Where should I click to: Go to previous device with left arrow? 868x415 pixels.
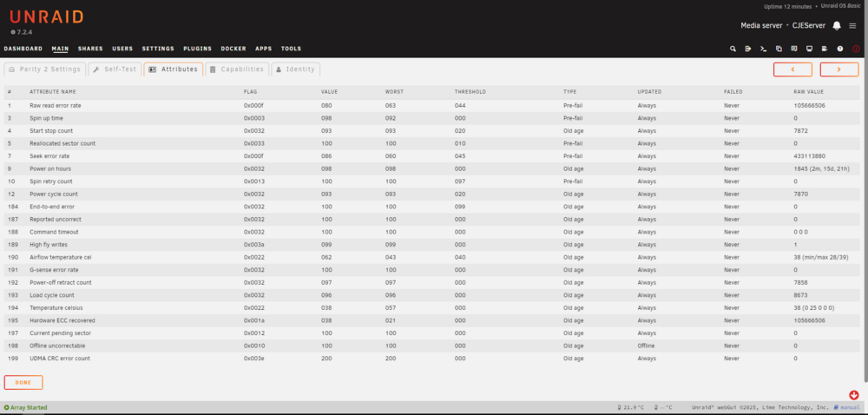click(x=792, y=69)
